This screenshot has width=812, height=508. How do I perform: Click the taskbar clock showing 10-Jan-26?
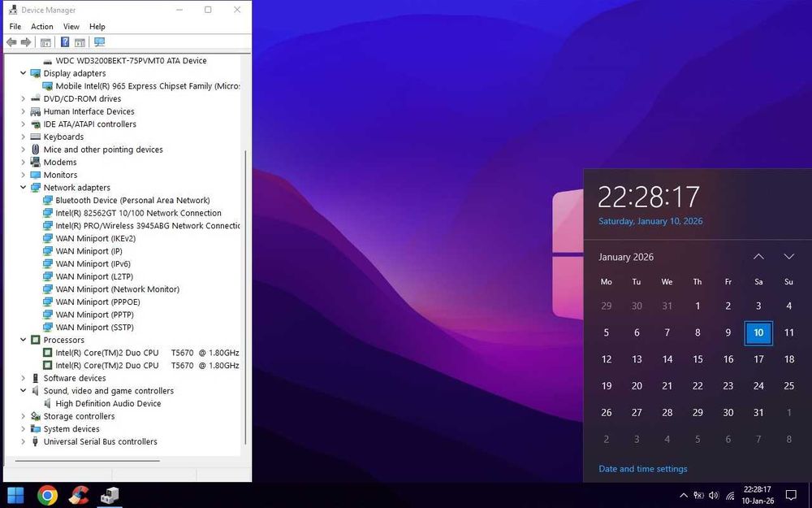(x=757, y=496)
